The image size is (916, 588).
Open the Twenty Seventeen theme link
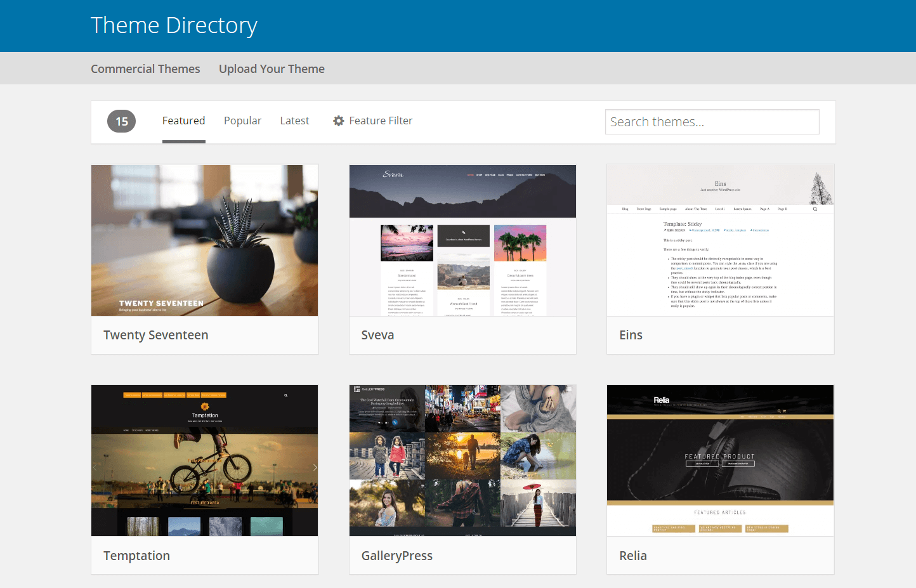155,334
